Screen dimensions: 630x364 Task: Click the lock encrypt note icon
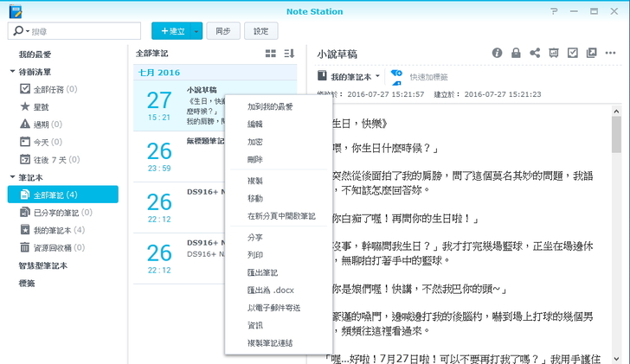coord(516,53)
